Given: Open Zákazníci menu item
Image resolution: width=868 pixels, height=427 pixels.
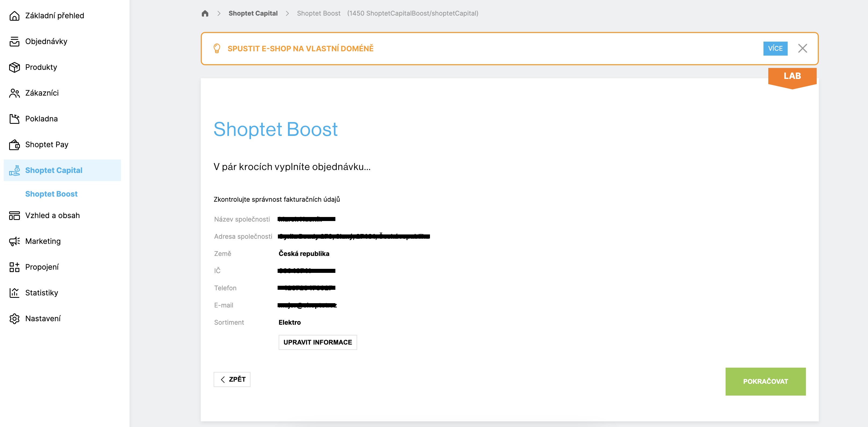Looking at the screenshot, I should click(62, 93).
